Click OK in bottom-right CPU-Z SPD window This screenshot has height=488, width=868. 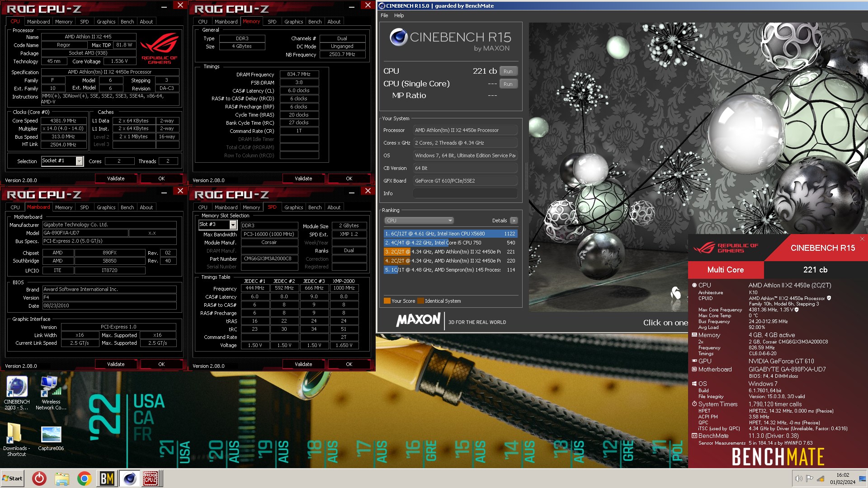click(x=349, y=364)
